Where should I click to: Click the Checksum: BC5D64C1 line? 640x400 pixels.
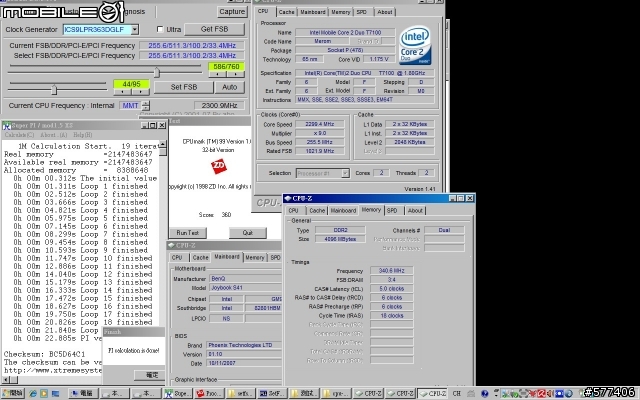44,354
